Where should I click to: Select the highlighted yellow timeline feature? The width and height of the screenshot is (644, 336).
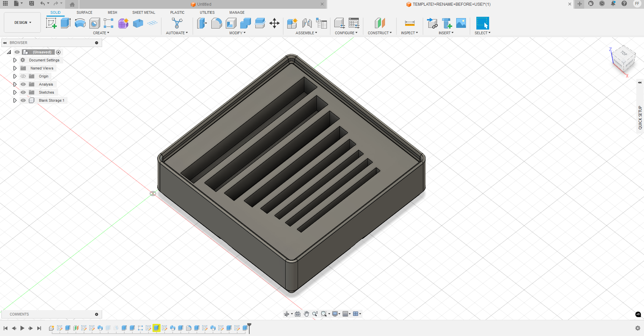(156, 328)
